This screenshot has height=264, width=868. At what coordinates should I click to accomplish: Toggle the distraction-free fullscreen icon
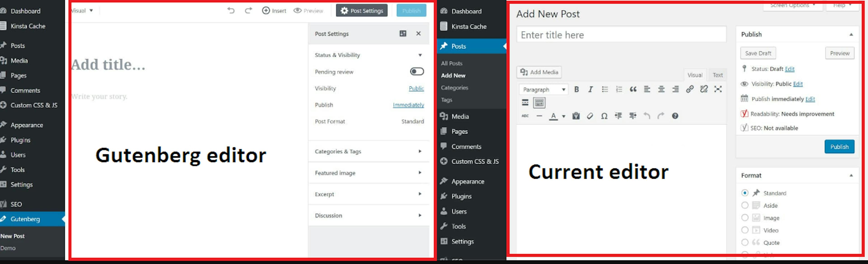coord(718,89)
